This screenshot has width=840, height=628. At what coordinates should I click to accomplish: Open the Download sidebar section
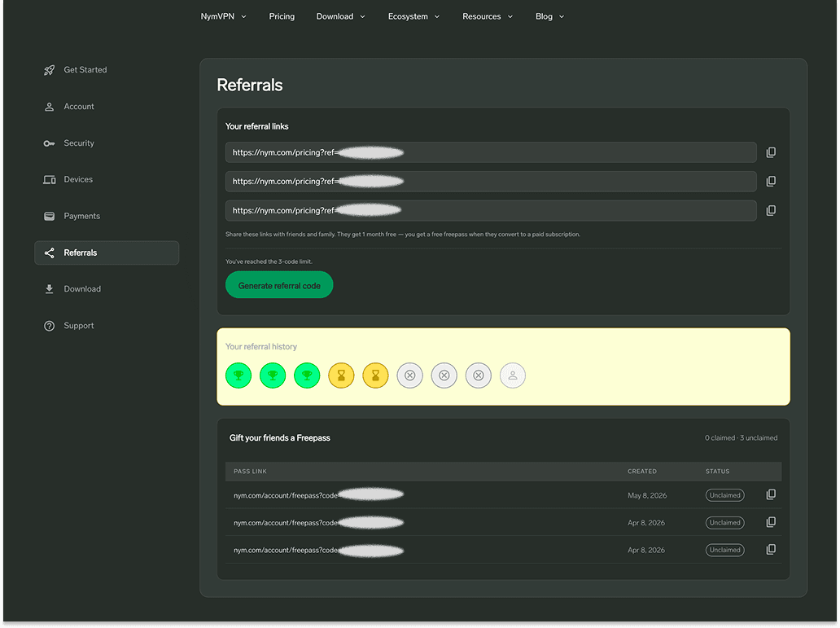point(107,289)
